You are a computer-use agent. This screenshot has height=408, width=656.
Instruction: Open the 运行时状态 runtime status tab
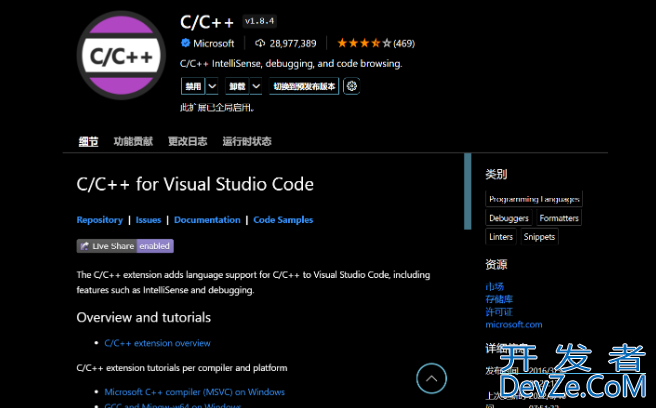tap(247, 142)
